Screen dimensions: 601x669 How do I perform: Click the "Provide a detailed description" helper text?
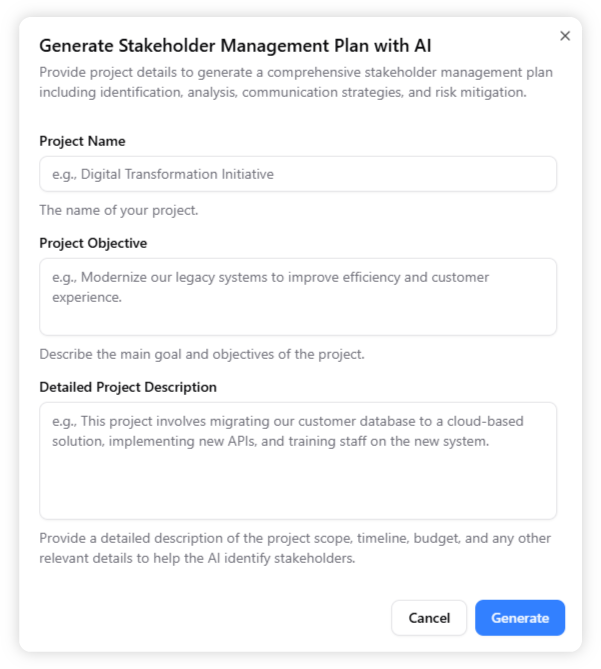coord(295,548)
